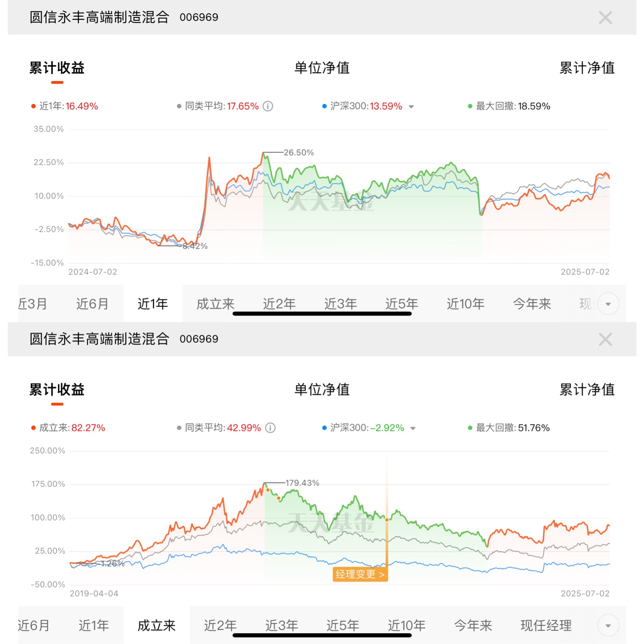Select 累计收益 tab in bottom panel
This screenshot has height=644, width=644.
tap(57, 390)
